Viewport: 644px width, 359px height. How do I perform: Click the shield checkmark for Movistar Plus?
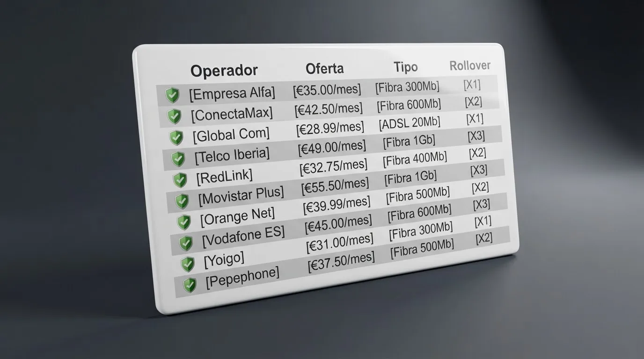(182, 201)
